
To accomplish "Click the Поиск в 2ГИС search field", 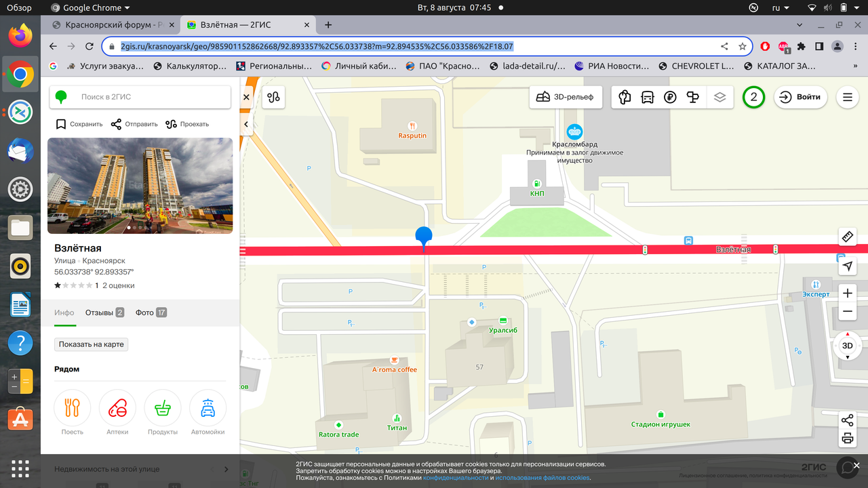I will (140, 97).
